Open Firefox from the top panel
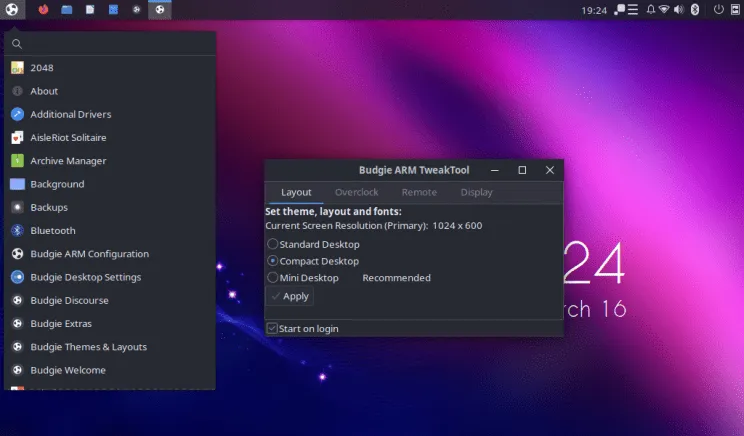744x436 pixels. coord(42,9)
